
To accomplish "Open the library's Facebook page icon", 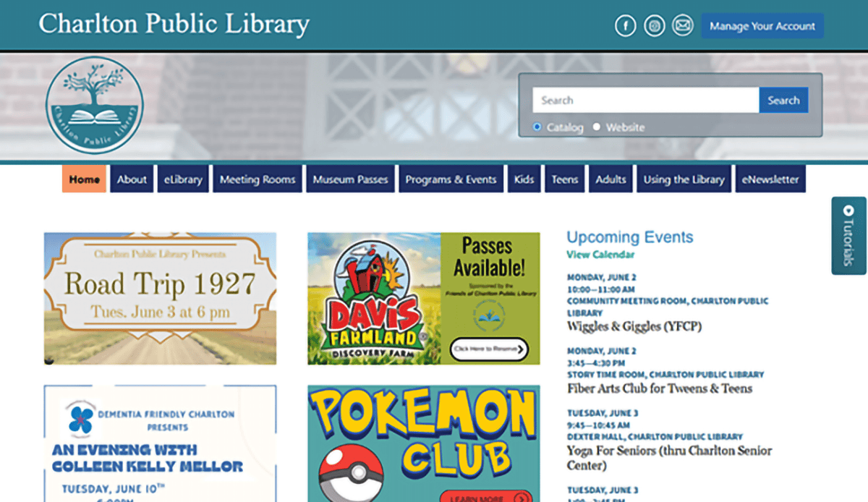I will pos(625,25).
